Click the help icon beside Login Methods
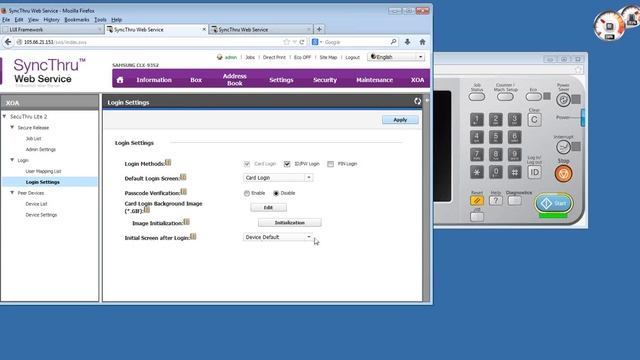Viewport: 640px width, 360px height. (168, 162)
